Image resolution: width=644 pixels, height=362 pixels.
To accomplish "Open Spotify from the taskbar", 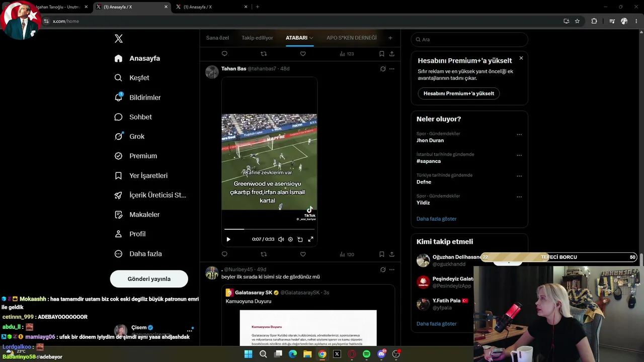I will pyautogui.click(x=366, y=354).
